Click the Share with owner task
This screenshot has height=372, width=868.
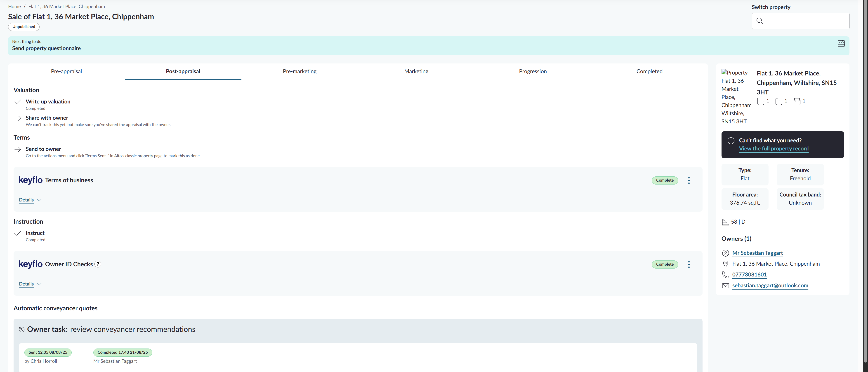(x=47, y=118)
